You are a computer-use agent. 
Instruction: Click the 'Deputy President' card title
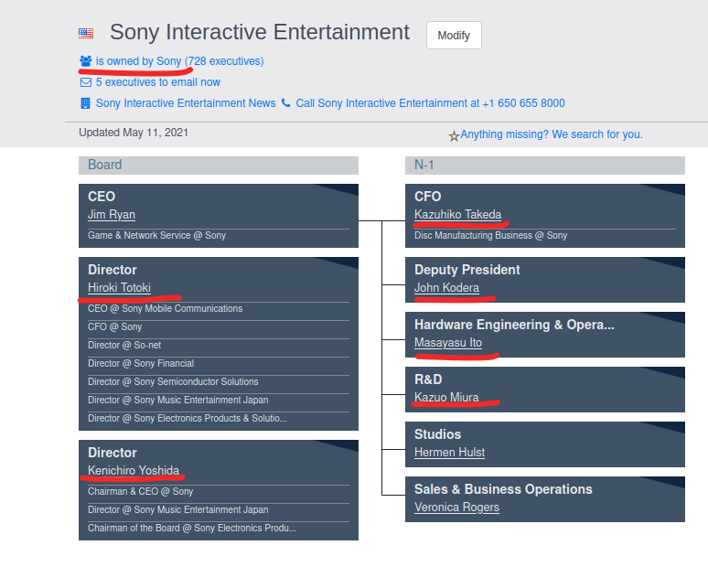467,270
